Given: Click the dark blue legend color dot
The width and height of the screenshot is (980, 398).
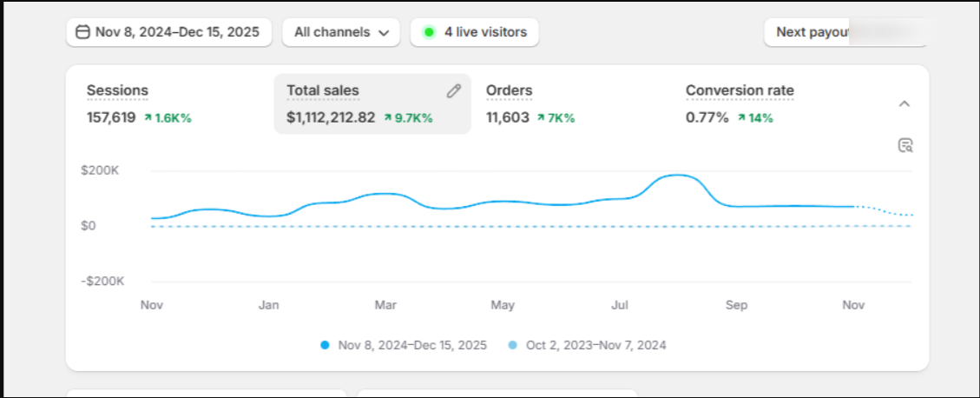Looking at the screenshot, I should [x=325, y=345].
